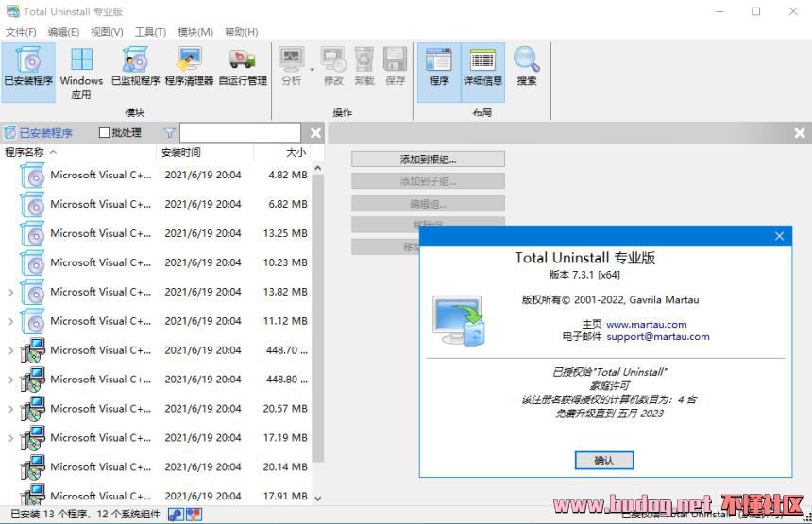This screenshot has height=524, width=812.
Task: Close the About dialog with X
Action: click(x=779, y=236)
